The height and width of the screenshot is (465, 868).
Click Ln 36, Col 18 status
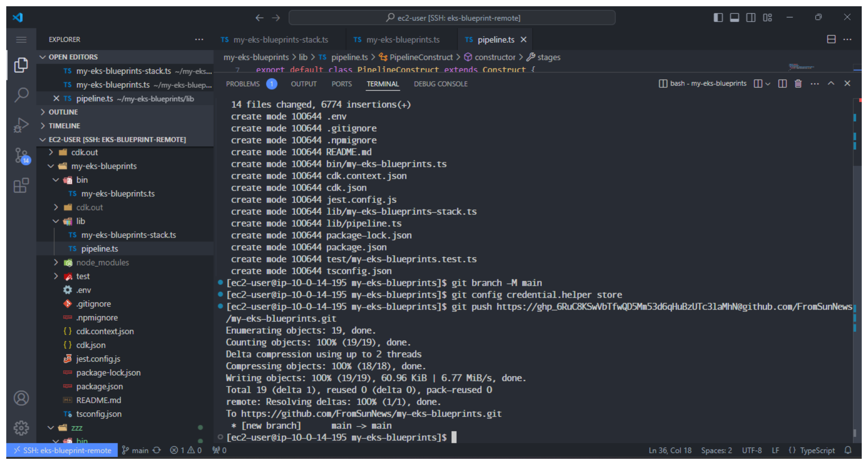pos(670,450)
